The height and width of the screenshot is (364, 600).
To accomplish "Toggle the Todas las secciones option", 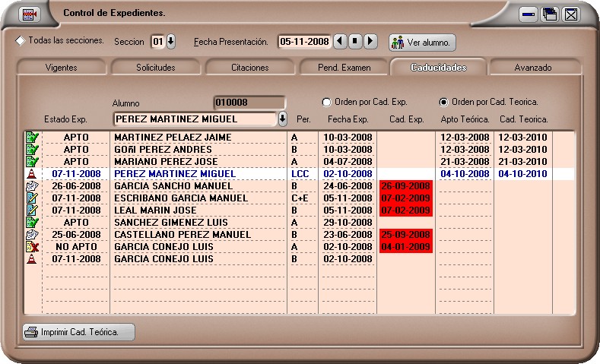I will [x=21, y=40].
